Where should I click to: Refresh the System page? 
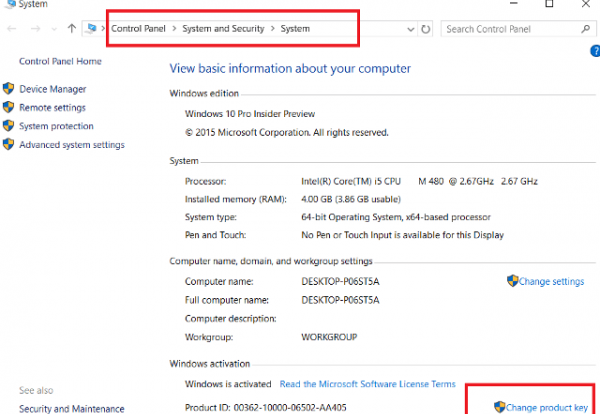coord(426,29)
